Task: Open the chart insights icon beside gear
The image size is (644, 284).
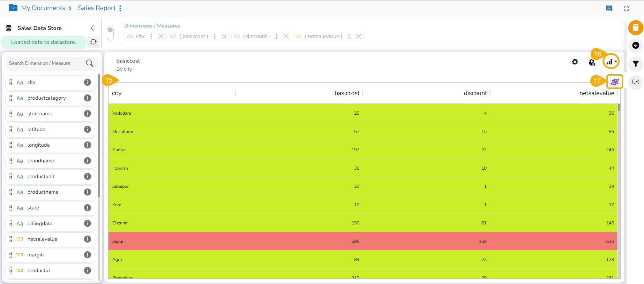Action: (592, 62)
